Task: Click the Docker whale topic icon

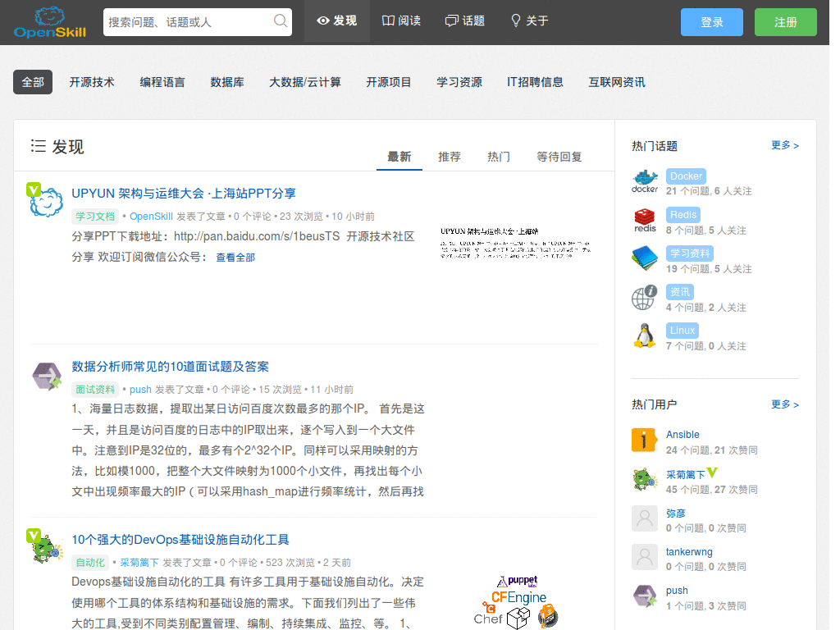Action: (x=645, y=181)
